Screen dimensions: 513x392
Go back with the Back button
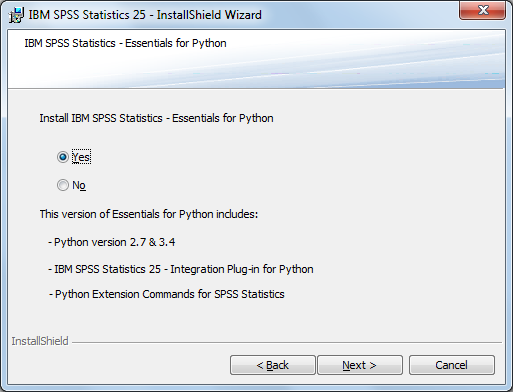[x=273, y=365]
